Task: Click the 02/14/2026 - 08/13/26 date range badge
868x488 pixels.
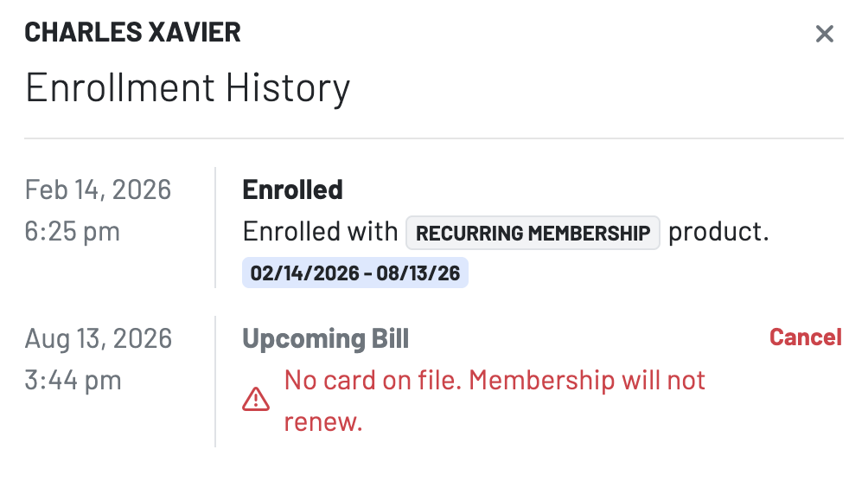Action: [x=355, y=273]
